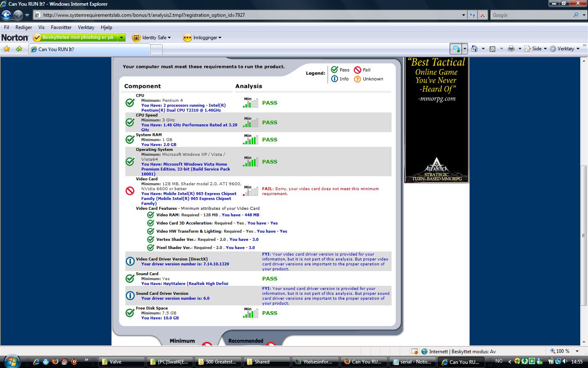Switch to the Valve taskbar window

pyautogui.click(x=122, y=362)
